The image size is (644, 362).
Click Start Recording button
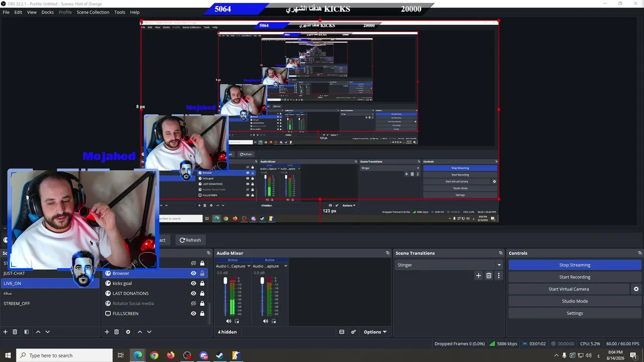[575, 277]
